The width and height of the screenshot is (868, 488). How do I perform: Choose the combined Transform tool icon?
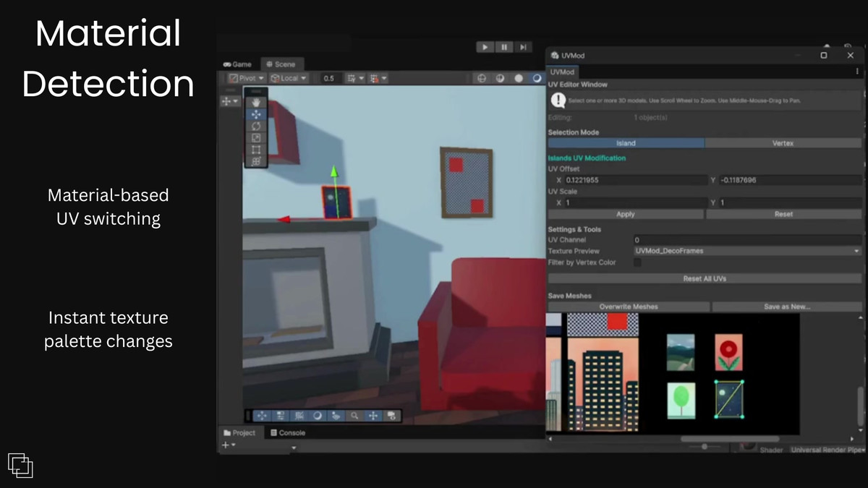pyautogui.click(x=255, y=160)
